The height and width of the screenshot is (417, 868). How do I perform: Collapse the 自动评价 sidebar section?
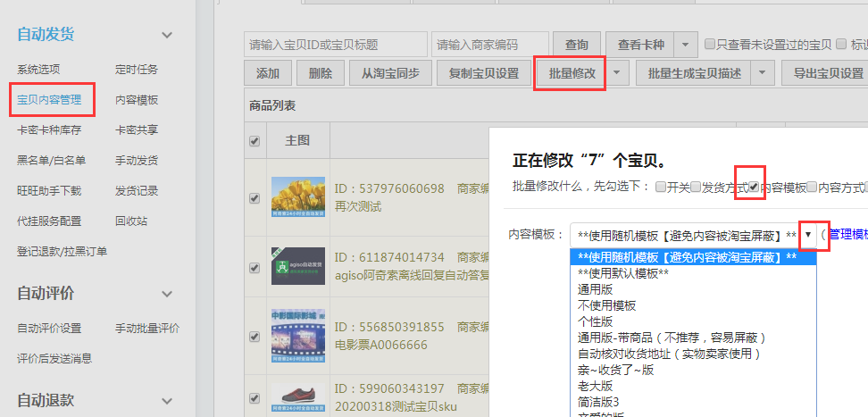tap(167, 293)
